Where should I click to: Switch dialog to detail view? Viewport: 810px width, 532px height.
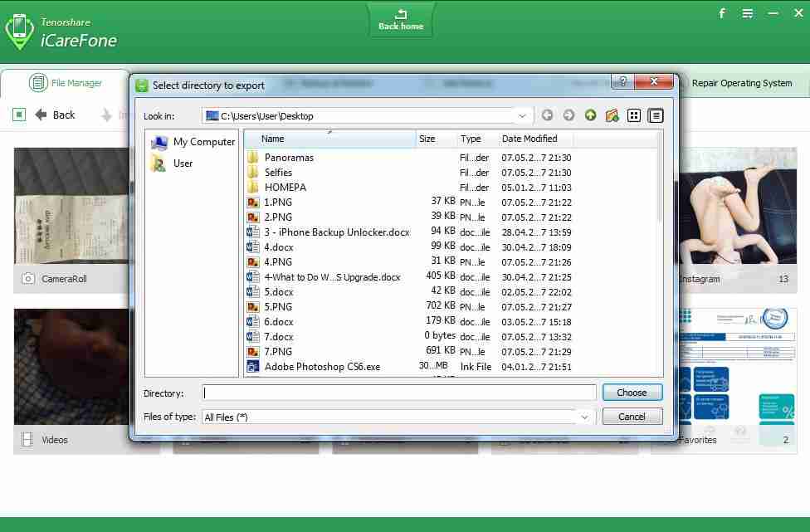656,115
